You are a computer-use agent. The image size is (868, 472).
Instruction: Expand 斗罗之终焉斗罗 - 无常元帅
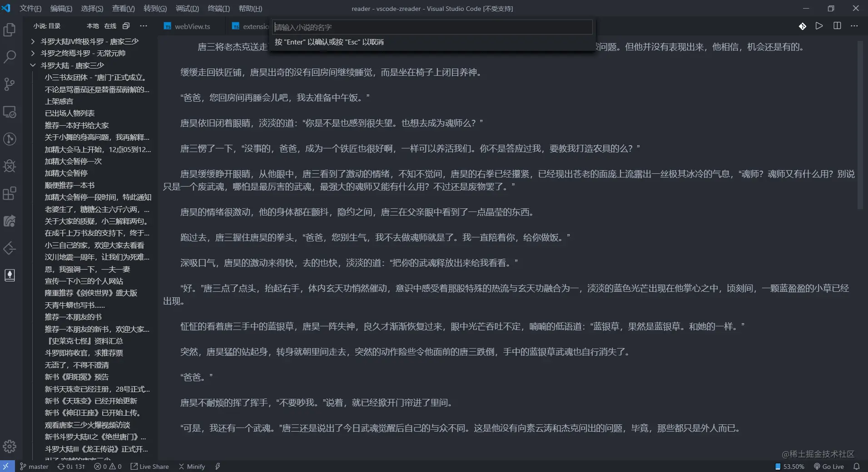tap(32, 53)
